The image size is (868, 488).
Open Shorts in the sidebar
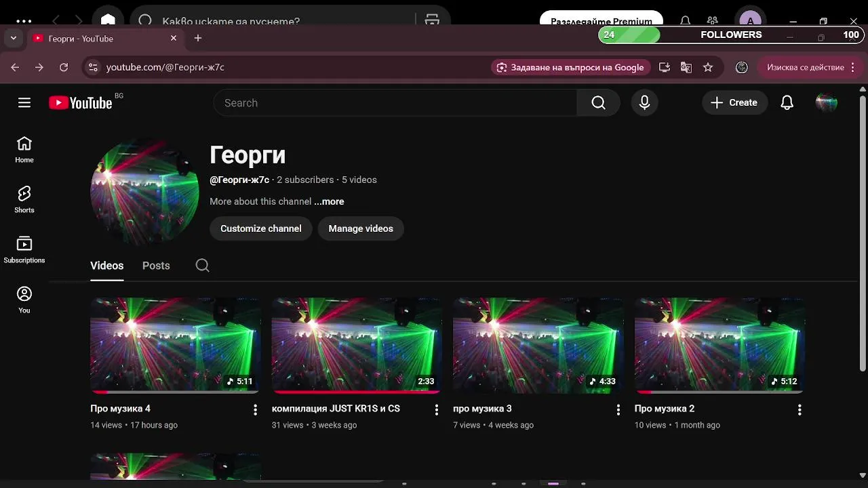(x=24, y=200)
